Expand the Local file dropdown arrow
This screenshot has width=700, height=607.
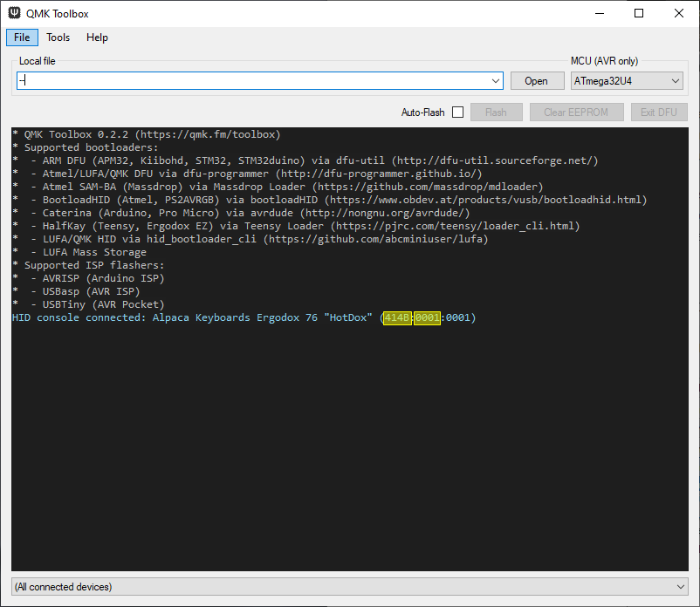click(496, 81)
